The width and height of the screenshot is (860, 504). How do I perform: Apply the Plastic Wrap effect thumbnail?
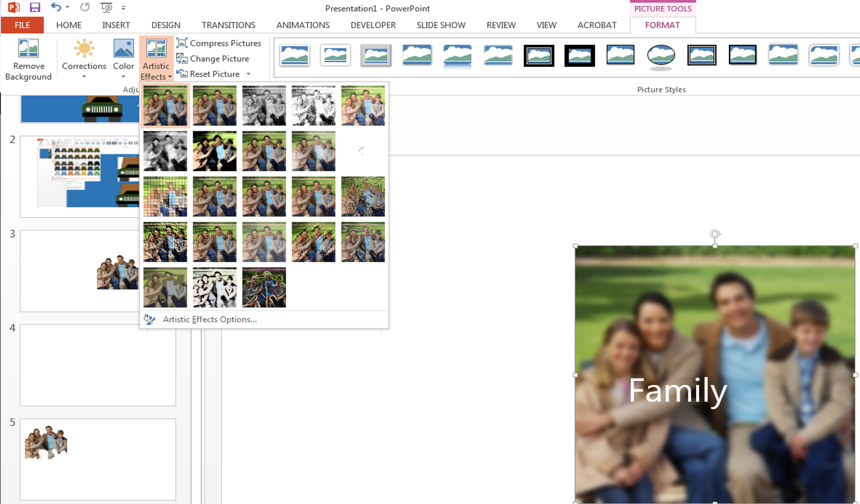(363, 242)
